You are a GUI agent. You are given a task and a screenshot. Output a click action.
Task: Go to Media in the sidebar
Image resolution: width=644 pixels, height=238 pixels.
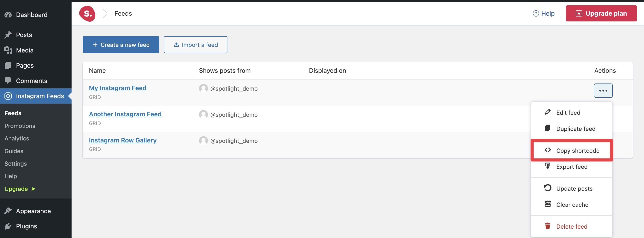(x=36, y=50)
